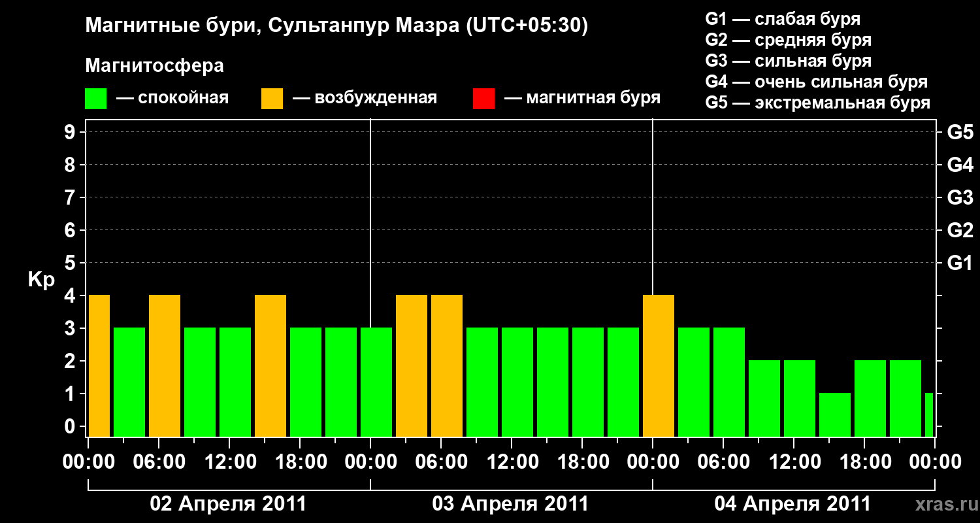Click the "18:00" time label for 03 Апреля

coord(582,462)
